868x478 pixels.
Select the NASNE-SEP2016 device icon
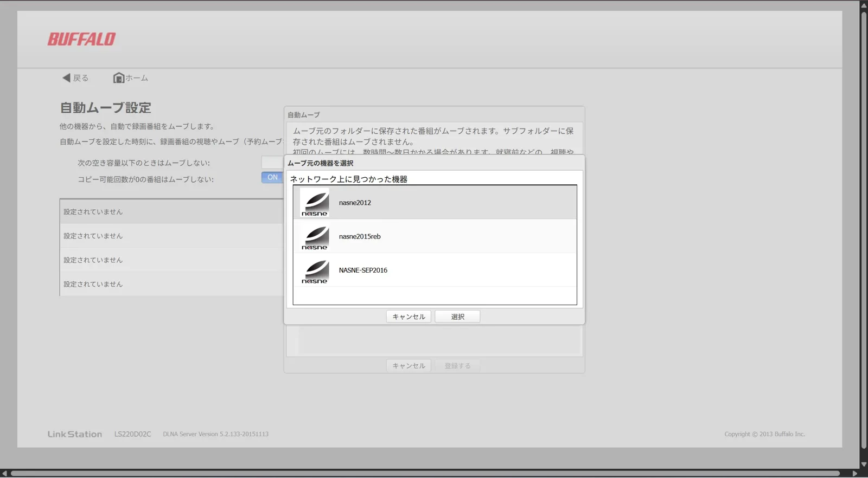[x=315, y=270]
